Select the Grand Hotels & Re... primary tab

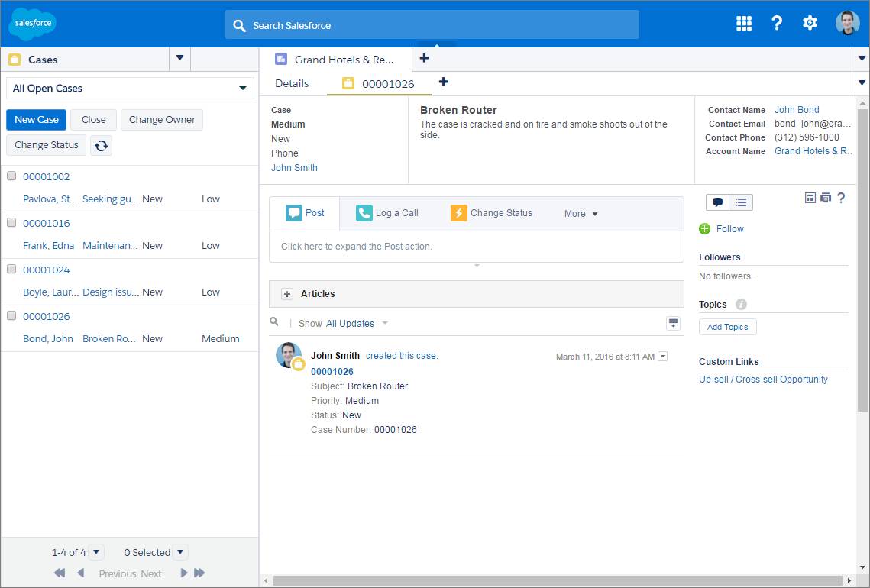pyautogui.click(x=335, y=60)
